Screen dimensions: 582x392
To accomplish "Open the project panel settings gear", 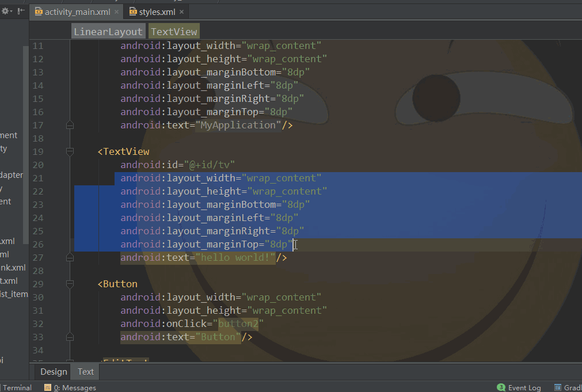I will 6,11.
